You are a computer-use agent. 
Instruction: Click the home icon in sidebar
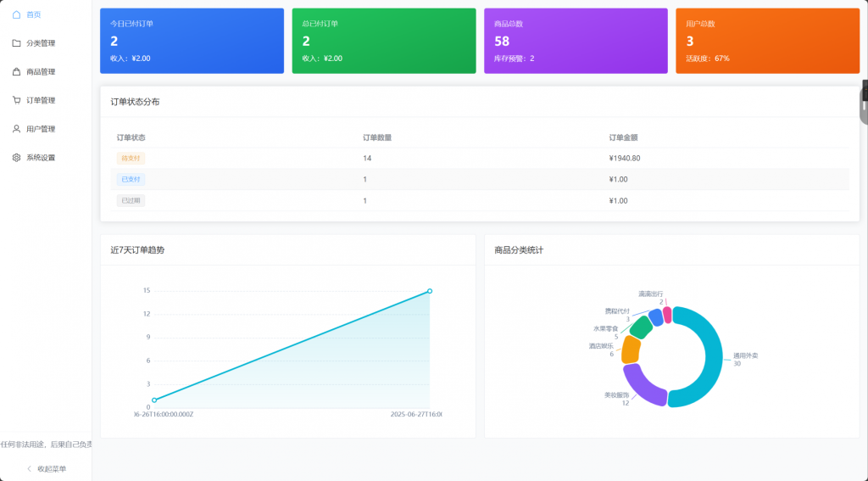(16, 14)
